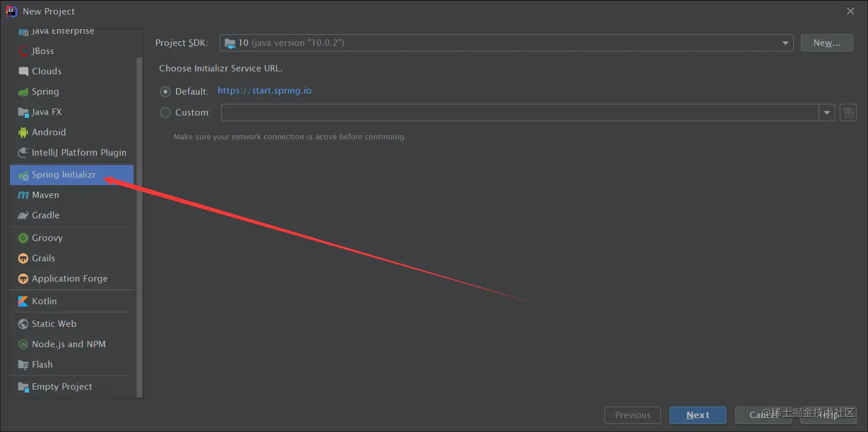Click the Previous button
This screenshot has width=868, height=432.
(633, 415)
